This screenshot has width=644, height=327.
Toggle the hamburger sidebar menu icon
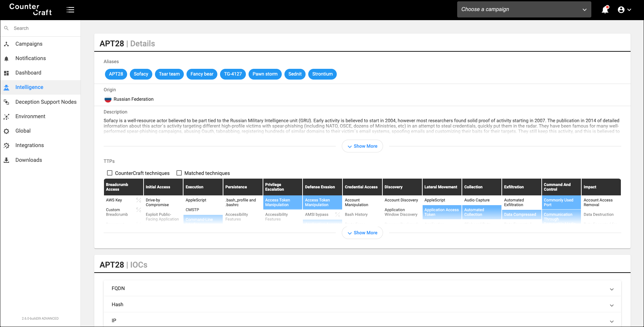[70, 10]
